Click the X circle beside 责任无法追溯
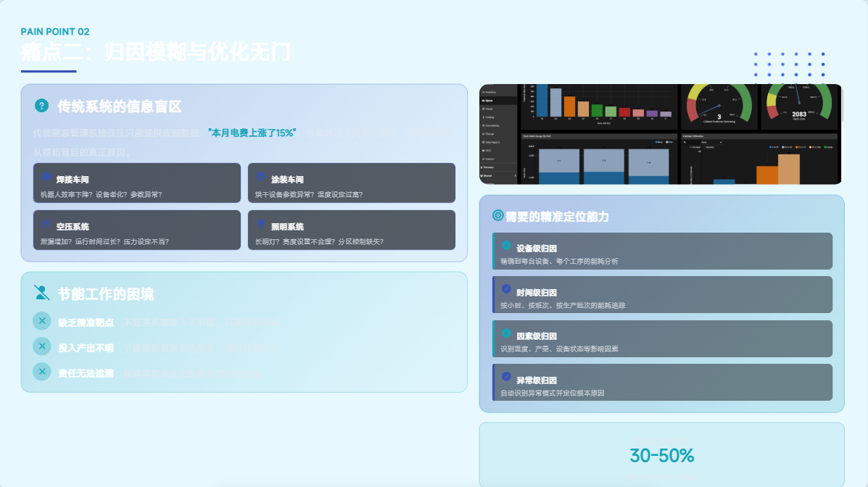The width and height of the screenshot is (868, 487). [42, 371]
